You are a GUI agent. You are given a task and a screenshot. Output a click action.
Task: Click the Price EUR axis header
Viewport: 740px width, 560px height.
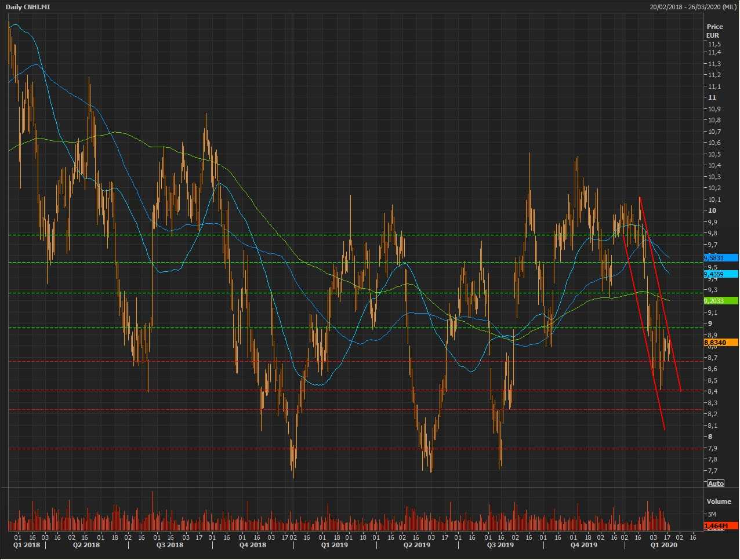[714, 31]
